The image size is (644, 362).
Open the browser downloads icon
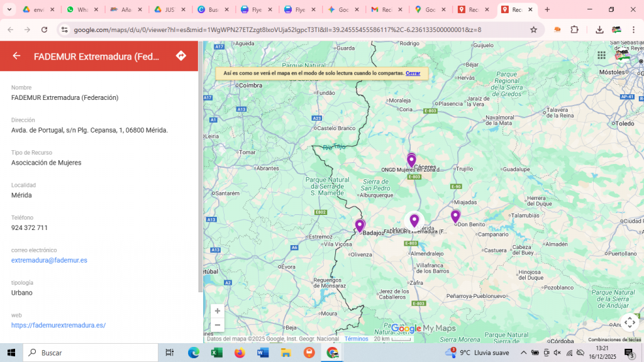(x=599, y=30)
